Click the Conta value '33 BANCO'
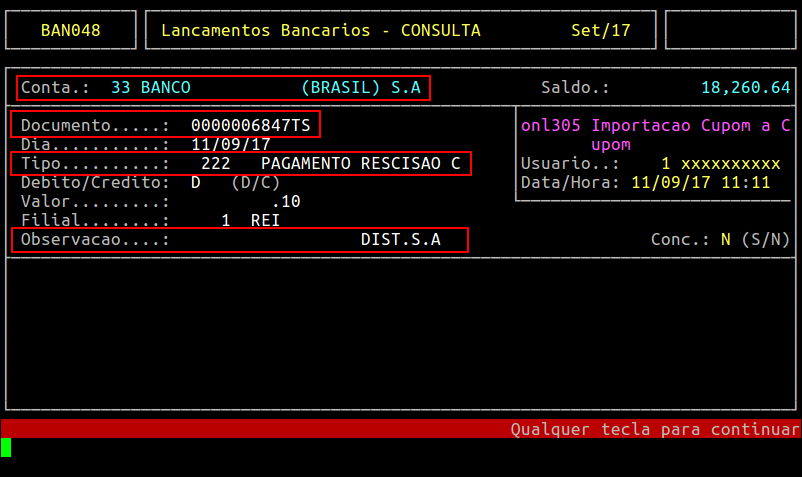 point(151,87)
